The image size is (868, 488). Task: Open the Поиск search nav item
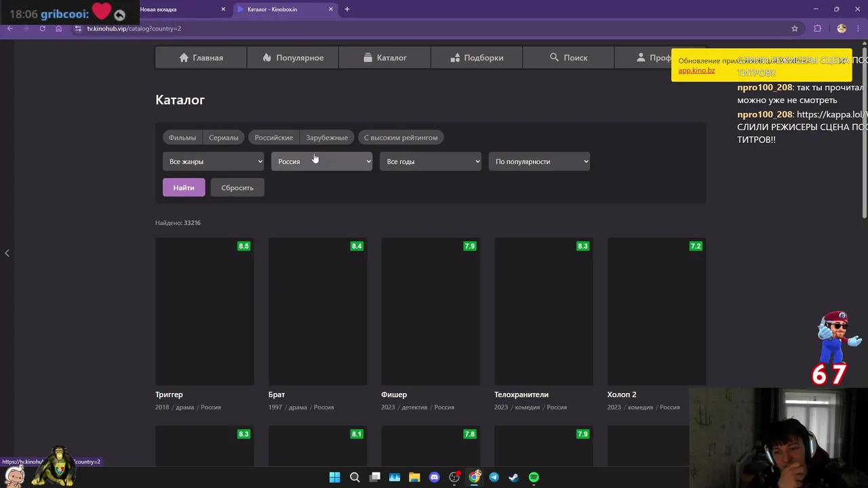coord(568,58)
